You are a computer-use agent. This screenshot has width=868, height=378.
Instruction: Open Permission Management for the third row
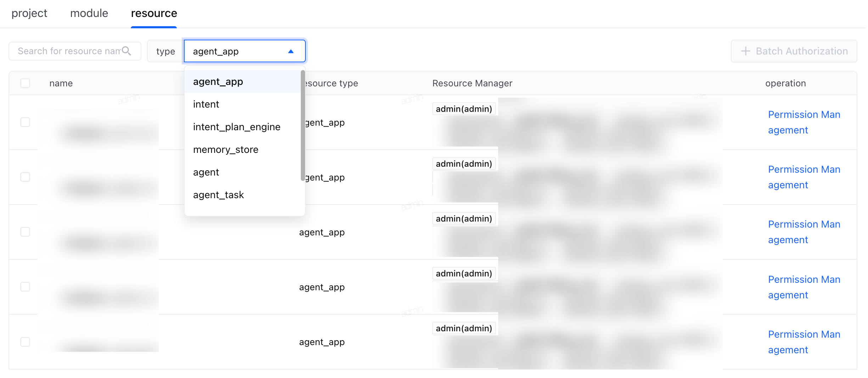tap(804, 232)
